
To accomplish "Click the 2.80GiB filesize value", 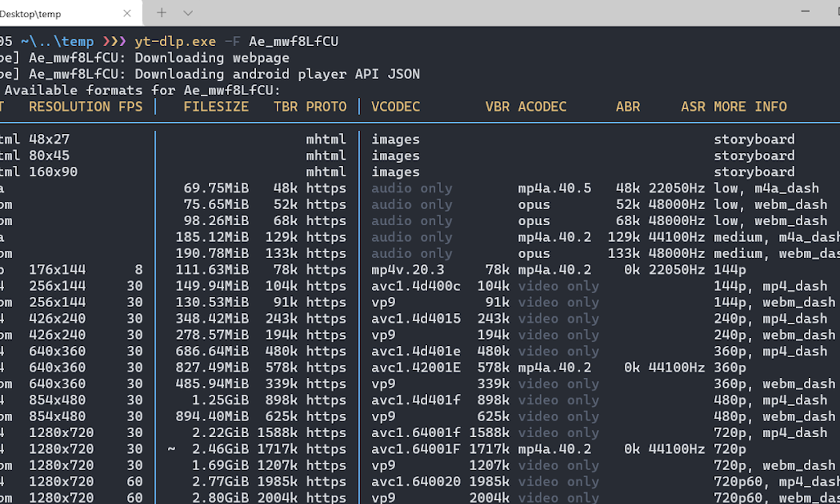I will point(220,498).
